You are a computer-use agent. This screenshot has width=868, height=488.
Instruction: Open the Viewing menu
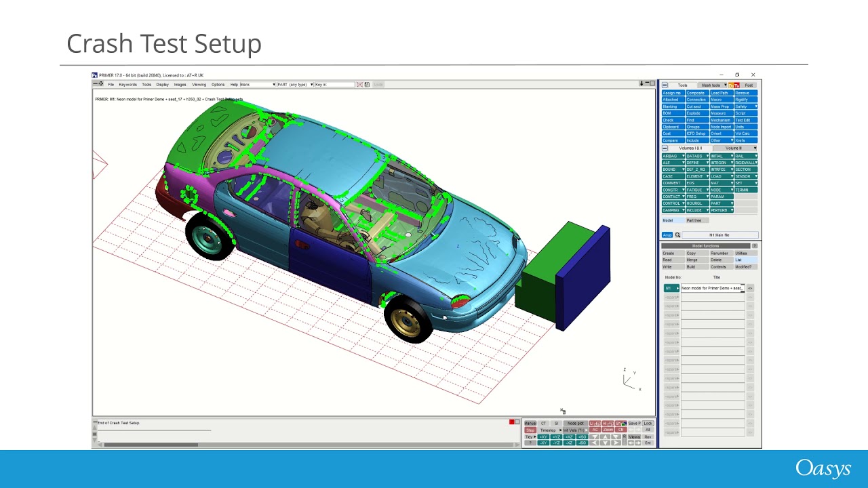(199, 85)
